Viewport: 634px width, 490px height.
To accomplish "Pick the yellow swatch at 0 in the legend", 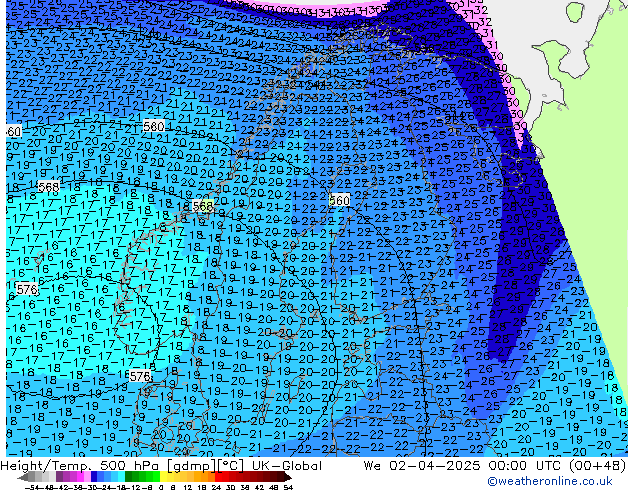I will click(x=163, y=478).
